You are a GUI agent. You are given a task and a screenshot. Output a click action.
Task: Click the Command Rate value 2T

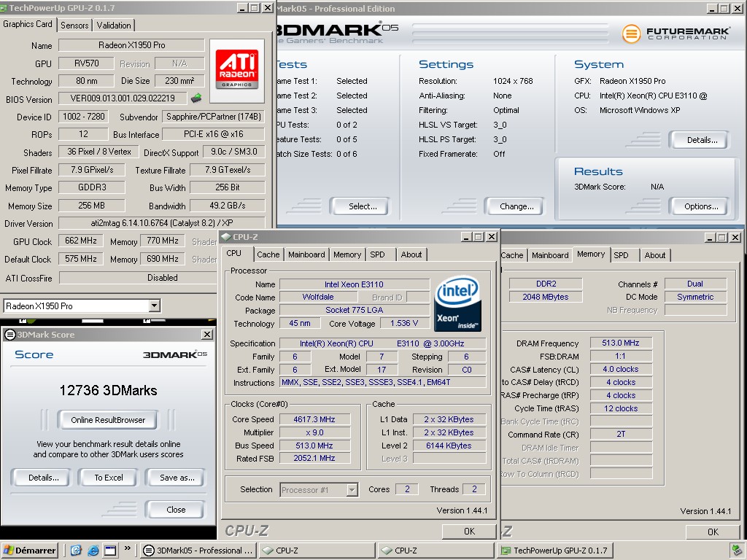pyautogui.click(x=621, y=435)
